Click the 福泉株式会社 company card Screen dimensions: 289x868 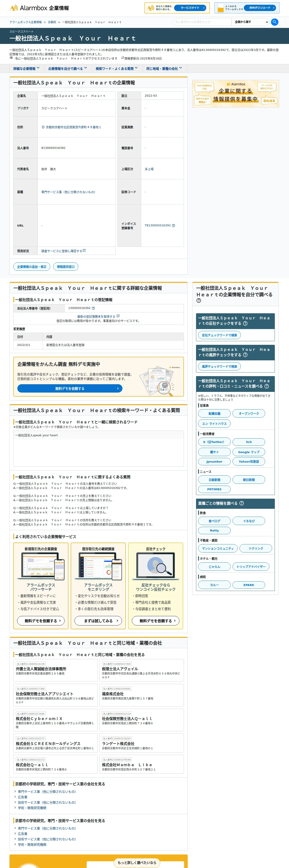click(x=142, y=695)
